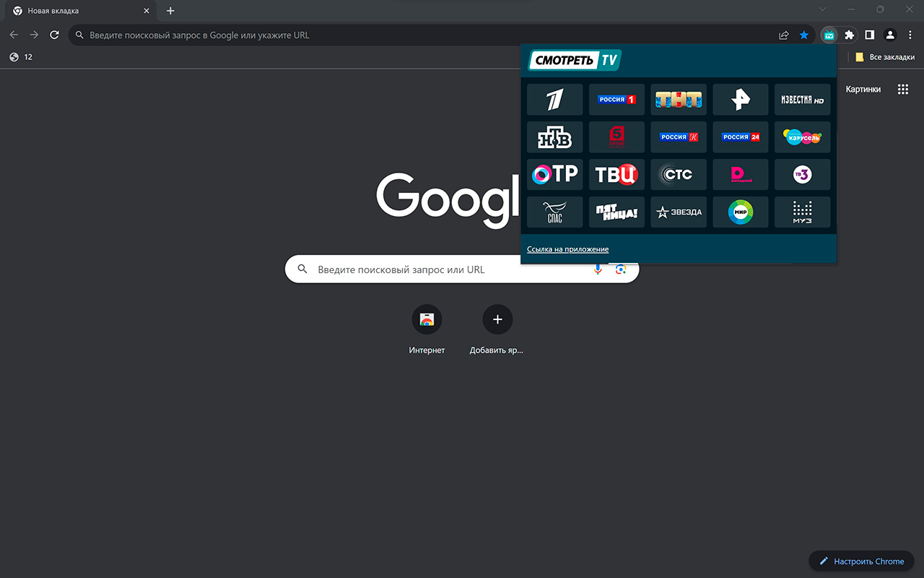Open the bookmark labeled 12

[x=21, y=57]
